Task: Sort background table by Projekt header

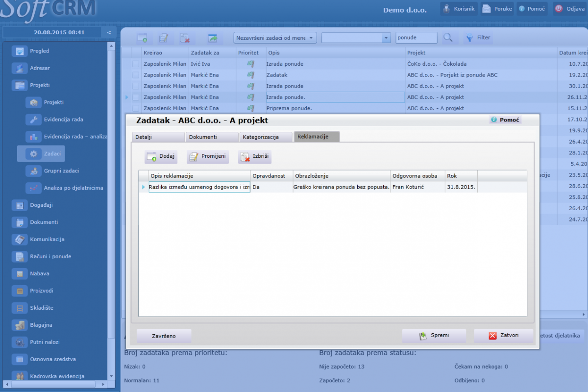Action: 481,52
